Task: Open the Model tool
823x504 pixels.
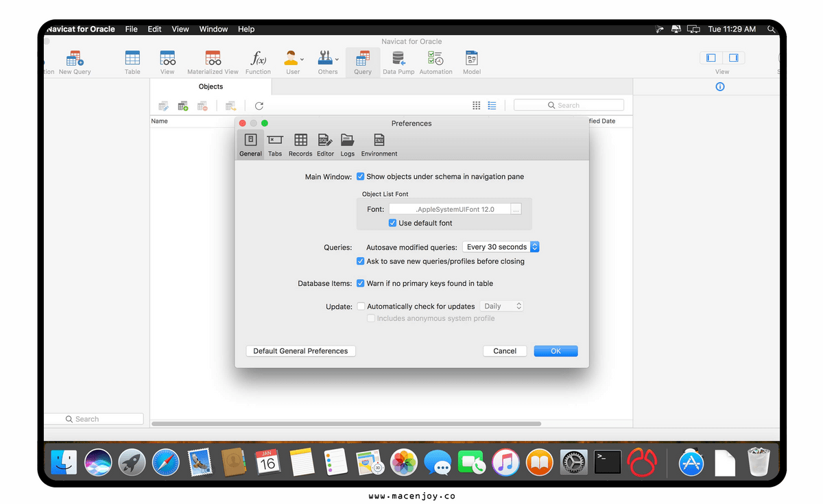Action: pyautogui.click(x=471, y=62)
